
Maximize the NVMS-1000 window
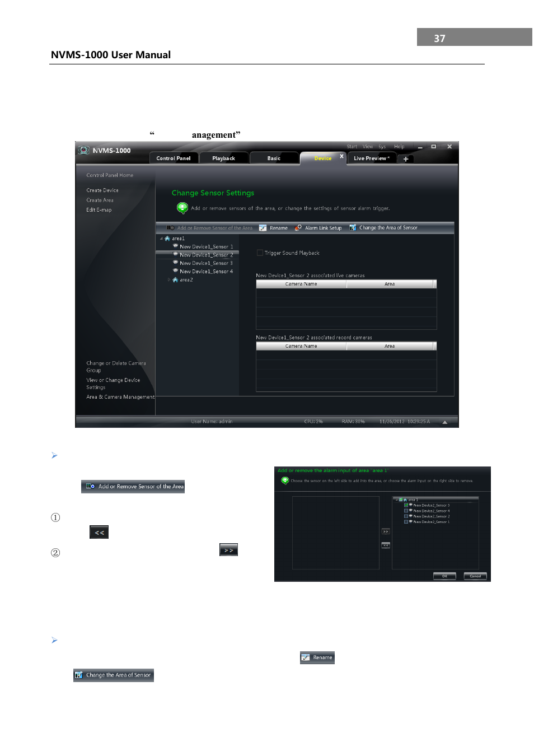tap(433, 147)
